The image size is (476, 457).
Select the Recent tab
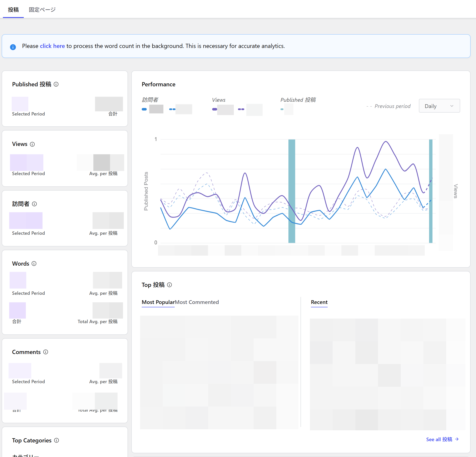pyautogui.click(x=319, y=302)
